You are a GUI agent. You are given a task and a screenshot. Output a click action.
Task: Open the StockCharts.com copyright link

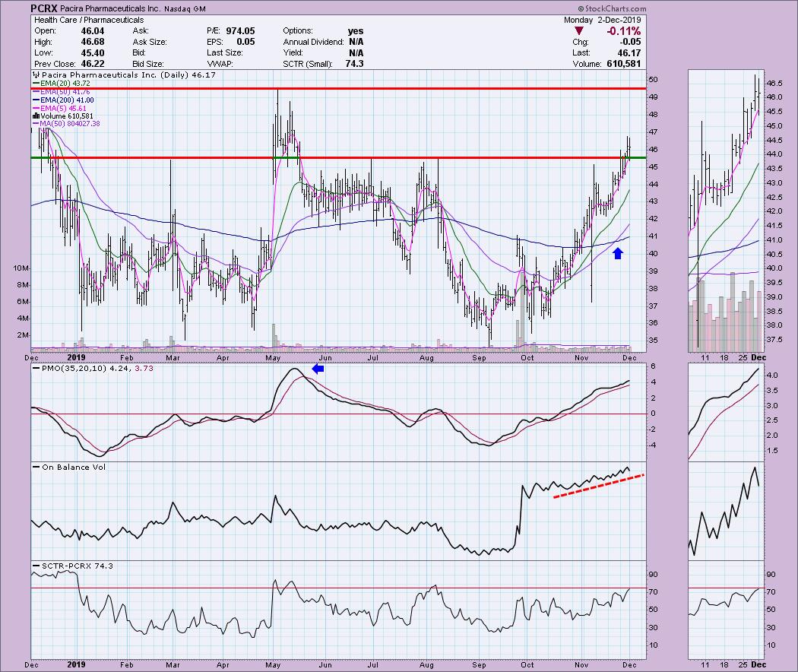(613, 8)
